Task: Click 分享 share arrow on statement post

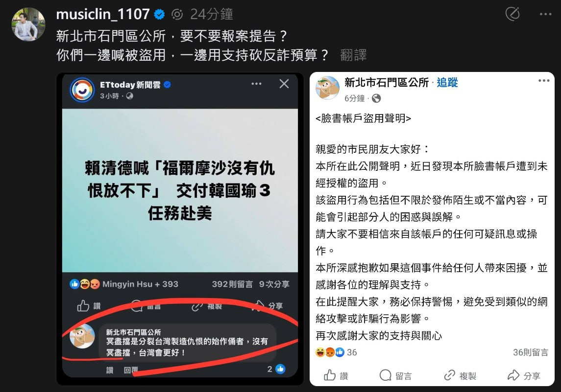Action: (x=524, y=375)
